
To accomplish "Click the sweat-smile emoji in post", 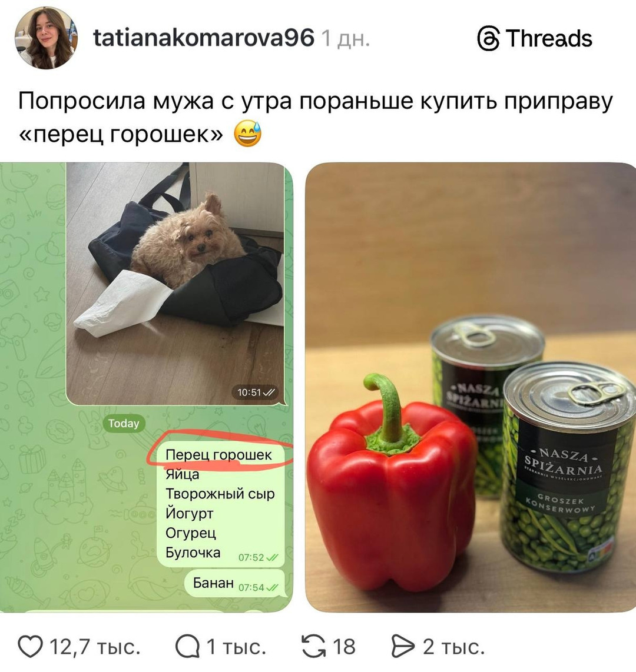I will pos(247,134).
